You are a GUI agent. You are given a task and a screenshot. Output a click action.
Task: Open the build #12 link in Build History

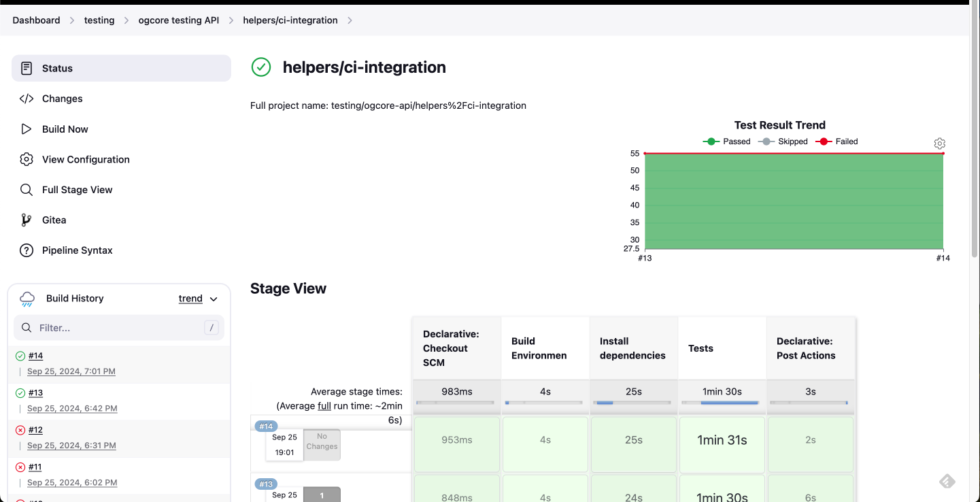pyautogui.click(x=35, y=430)
